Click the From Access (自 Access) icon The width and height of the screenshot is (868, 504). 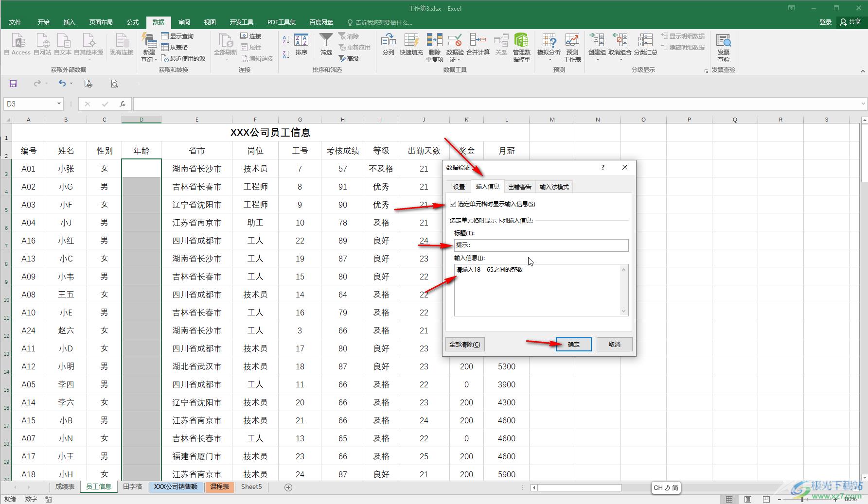(18, 44)
